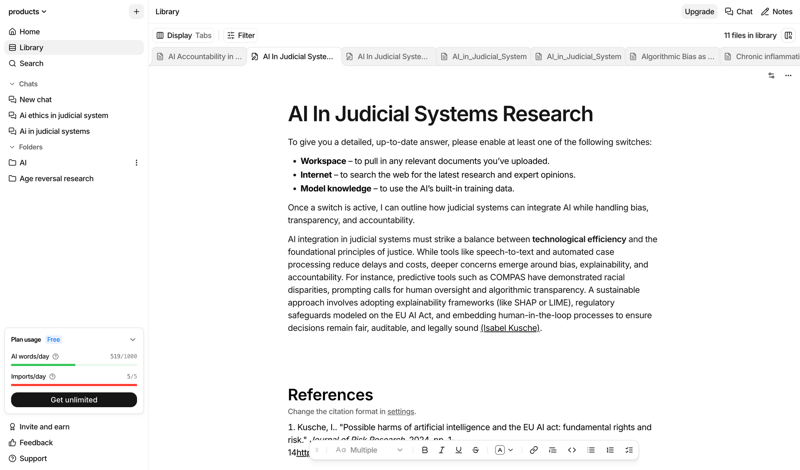Click the document settings sliders icon
This screenshot has width=800, height=470.
coord(771,76)
